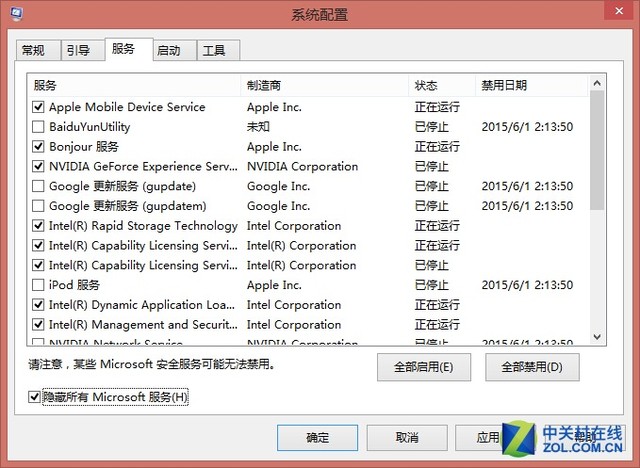Uncheck Apple Mobile Device Service checkbox
Screen dimensions: 640x468
[38, 107]
